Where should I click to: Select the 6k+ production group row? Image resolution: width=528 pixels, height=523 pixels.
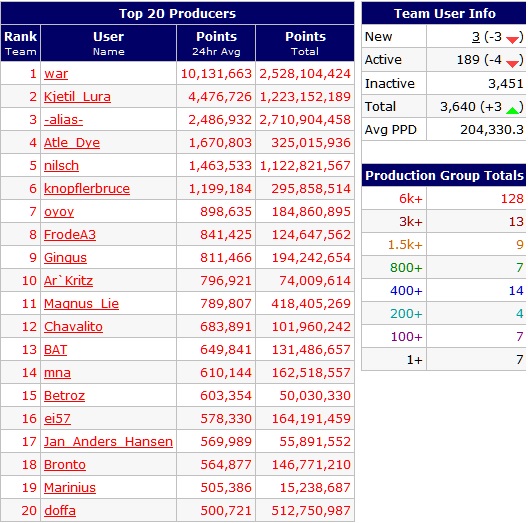[444, 199]
